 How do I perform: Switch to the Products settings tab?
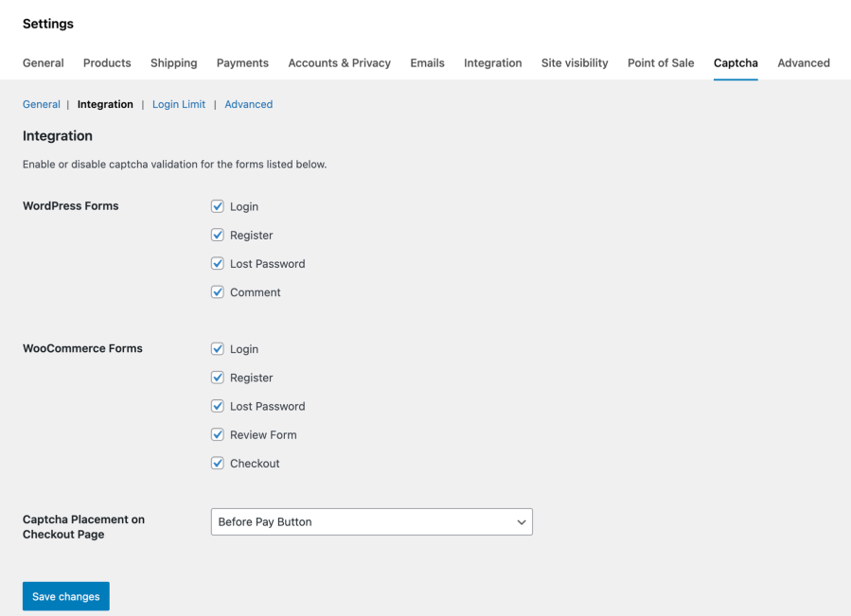pyautogui.click(x=106, y=62)
